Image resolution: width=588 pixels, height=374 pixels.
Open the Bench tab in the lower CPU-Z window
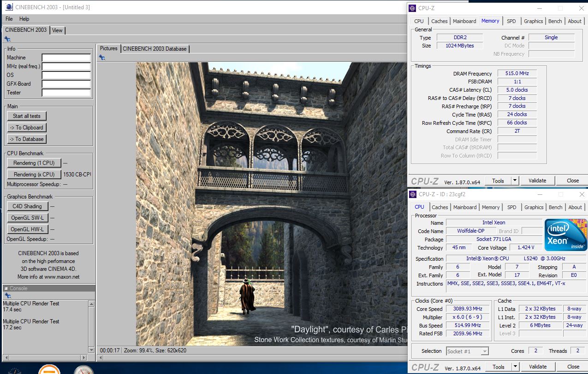(x=556, y=207)
